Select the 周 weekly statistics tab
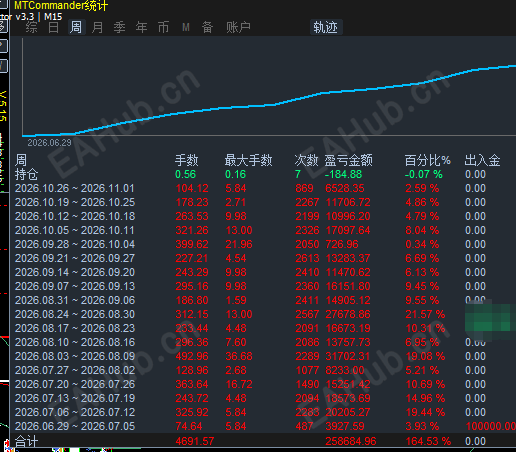516x452 pixels. point(76,27)
